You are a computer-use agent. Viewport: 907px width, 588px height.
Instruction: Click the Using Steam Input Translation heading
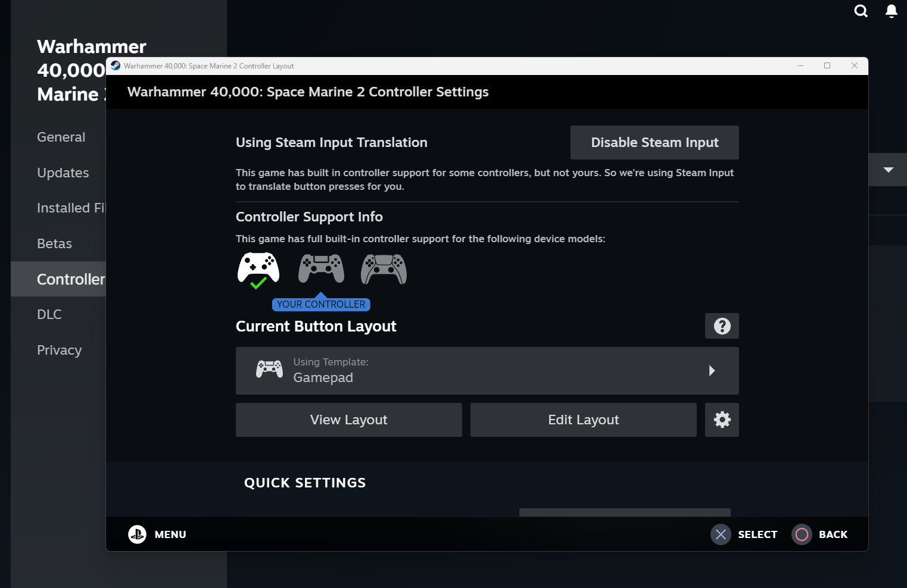click(332, 143)
